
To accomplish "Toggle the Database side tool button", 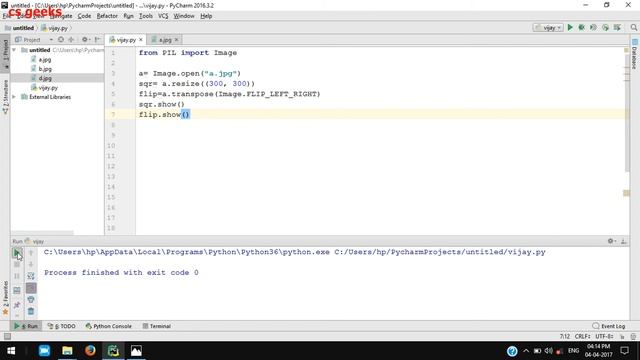I will (x=634, y=54).
